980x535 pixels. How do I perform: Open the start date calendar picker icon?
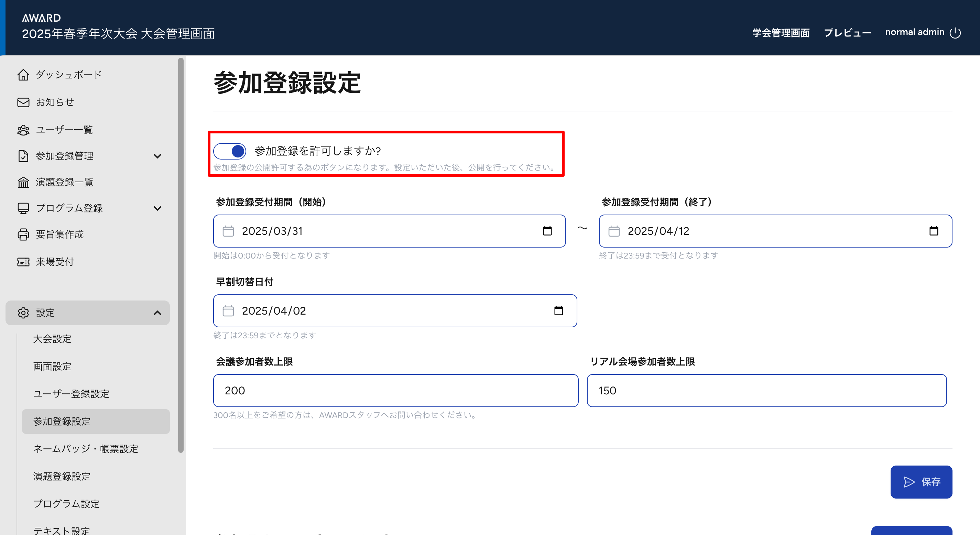click(547, 231)
